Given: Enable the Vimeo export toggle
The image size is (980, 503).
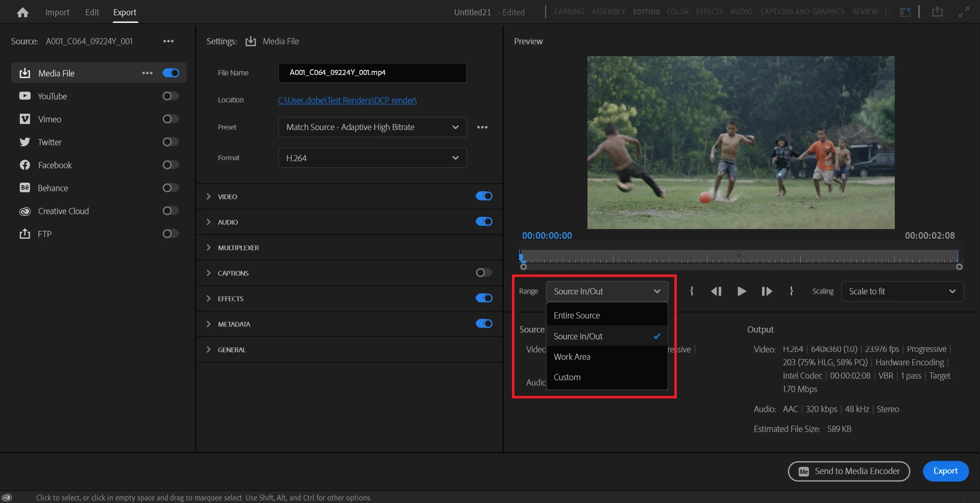Looking at the screenshot, I should 170,119.
